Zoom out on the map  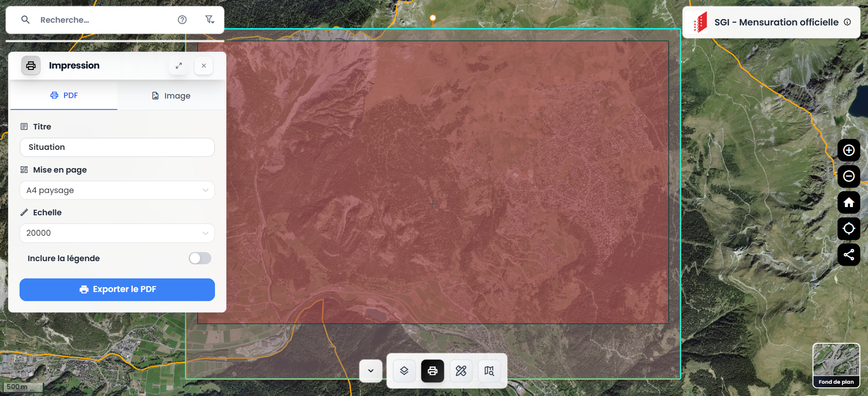848,176
